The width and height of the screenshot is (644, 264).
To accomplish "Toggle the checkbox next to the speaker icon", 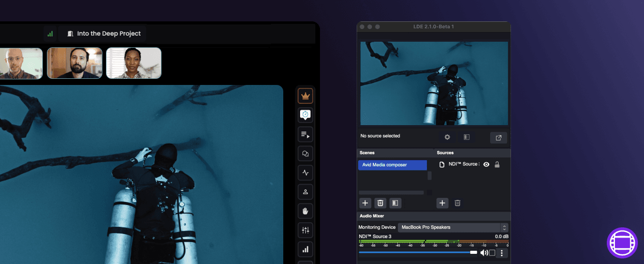I will (x=492, y=253).
